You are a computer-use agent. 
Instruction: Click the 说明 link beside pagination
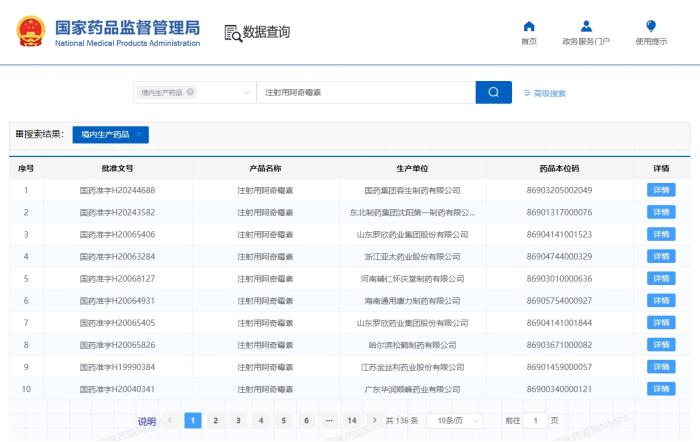coord(147,421)
